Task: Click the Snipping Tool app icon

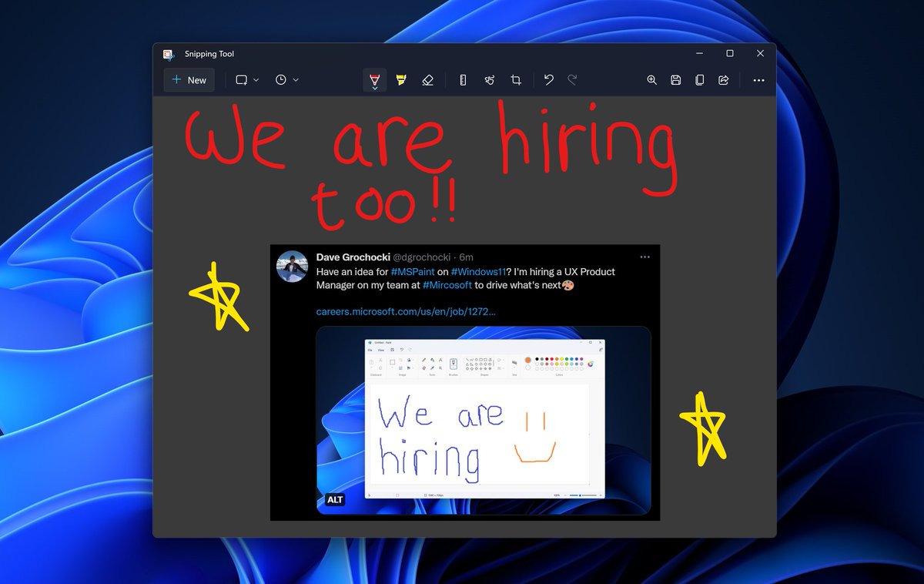Action: [x=169, y=54]
